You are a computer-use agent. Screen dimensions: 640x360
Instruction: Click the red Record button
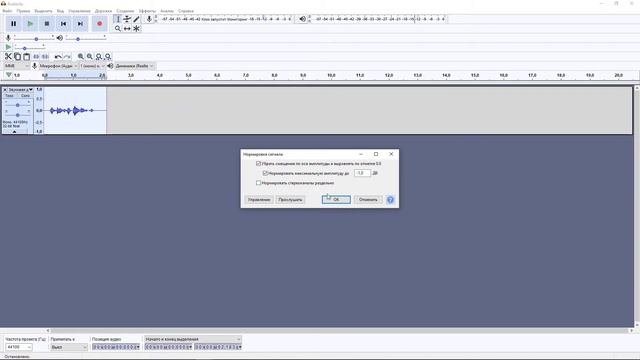coord(100,24)
